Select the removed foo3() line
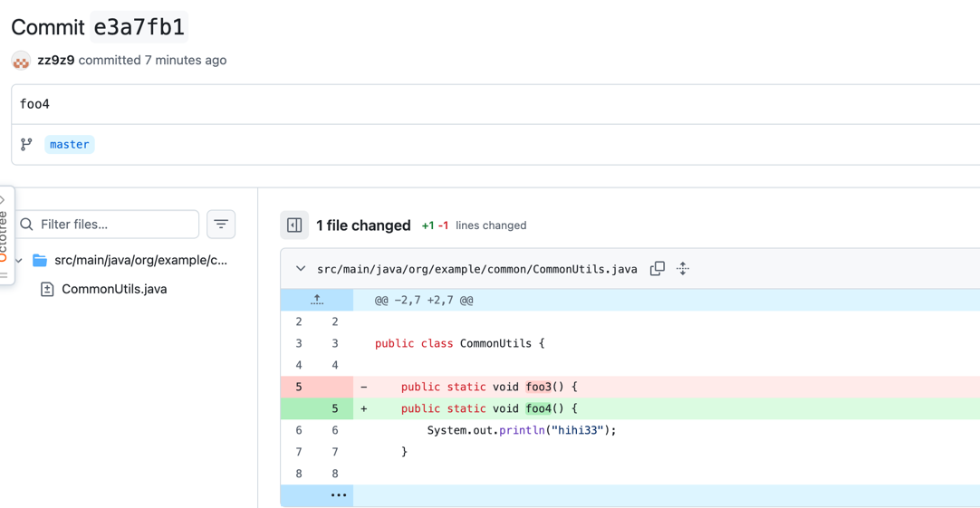Image resolution: width=980 pixels, height=508 pixels. coord(630,387)
